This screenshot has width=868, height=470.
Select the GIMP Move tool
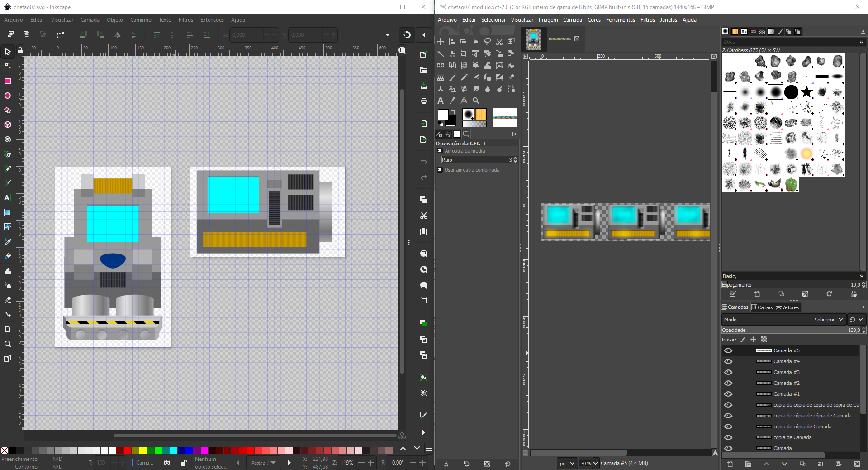441,42
